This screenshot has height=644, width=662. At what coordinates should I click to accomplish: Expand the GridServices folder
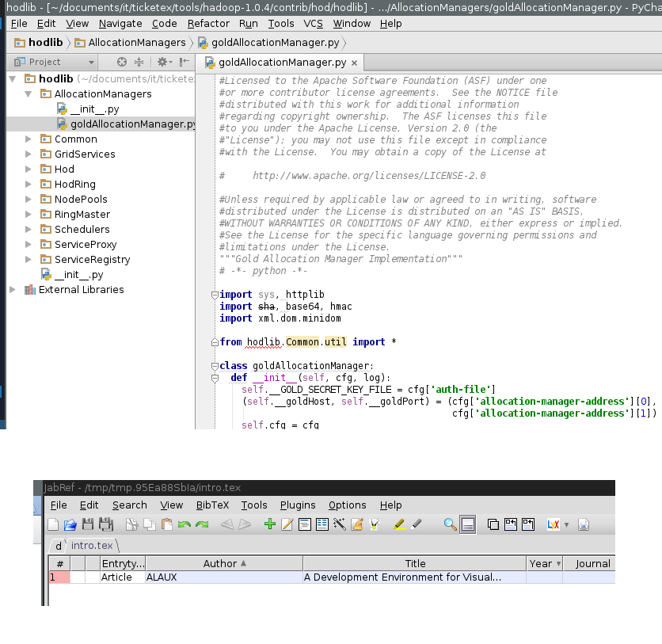tap(29, 154)
